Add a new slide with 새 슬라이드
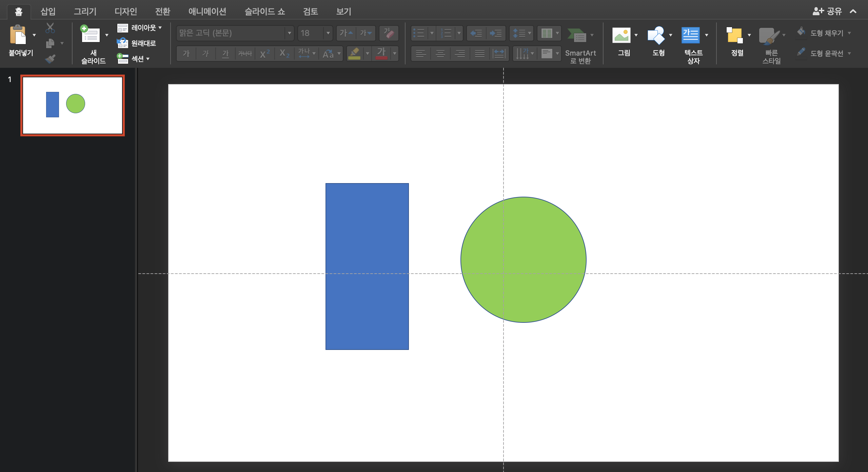 (90, 35)
